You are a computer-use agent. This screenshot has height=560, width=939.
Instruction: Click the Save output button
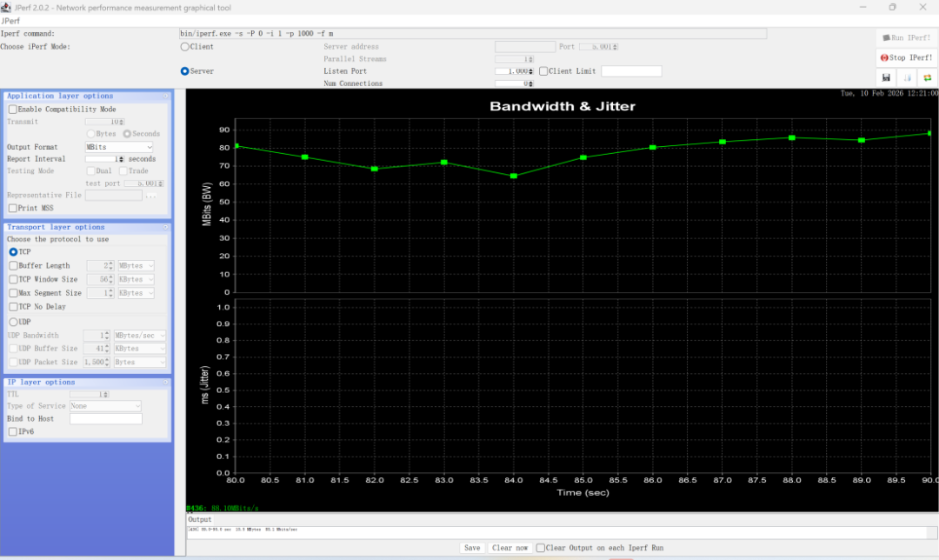tap(472, 548)
